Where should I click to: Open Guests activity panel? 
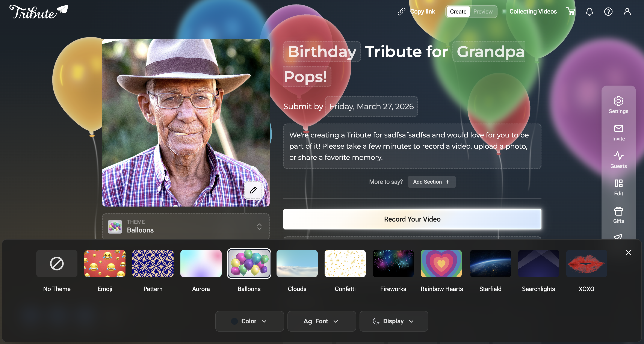(618, 160)
